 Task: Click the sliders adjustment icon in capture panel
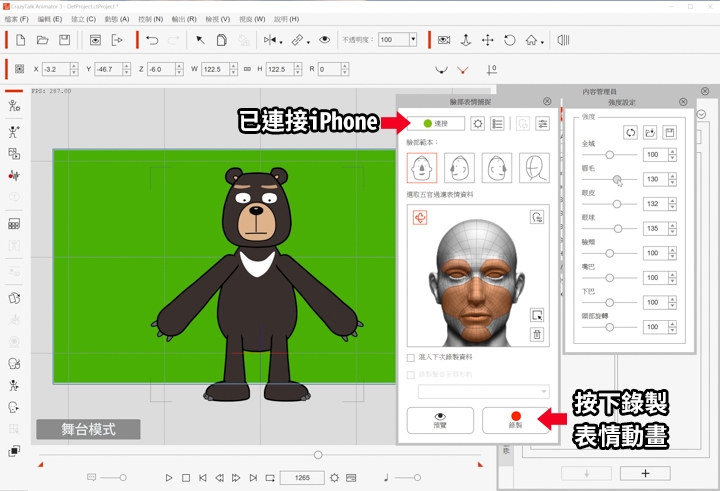(542, 124)
